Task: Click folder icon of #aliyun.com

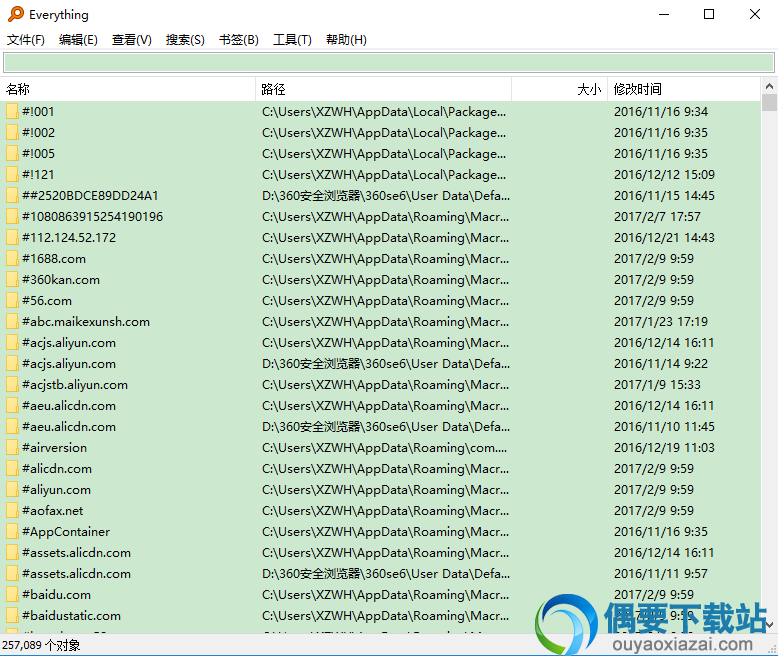Action: point(12,490)
